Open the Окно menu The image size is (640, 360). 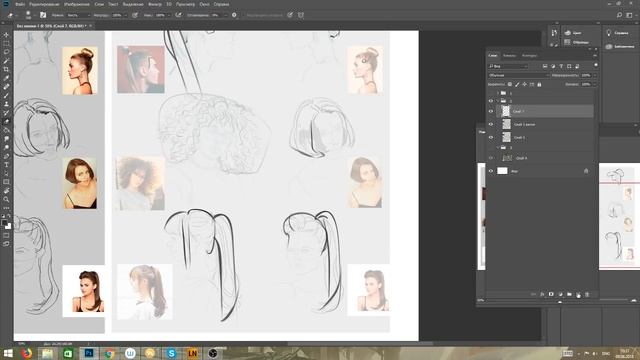point(204,4)
